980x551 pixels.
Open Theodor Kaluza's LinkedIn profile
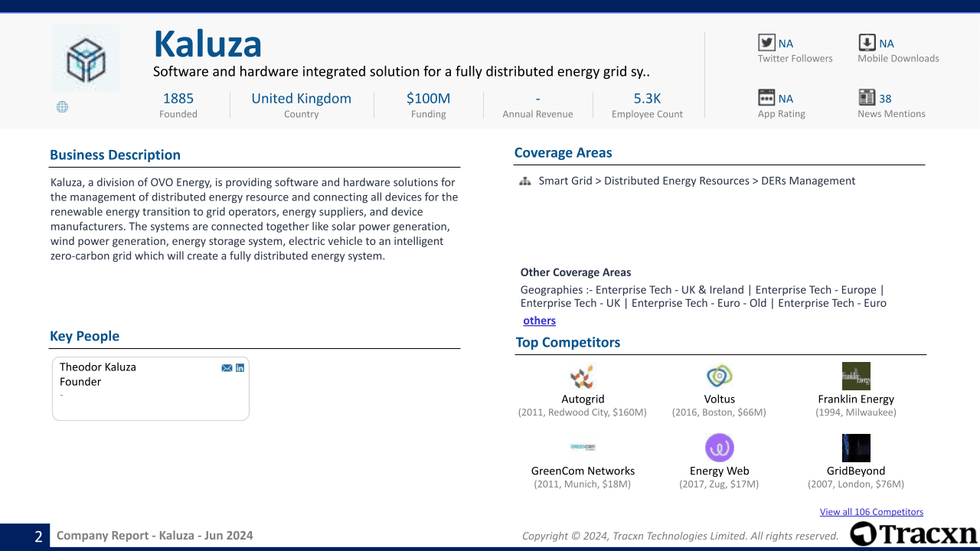click(240, 367)
